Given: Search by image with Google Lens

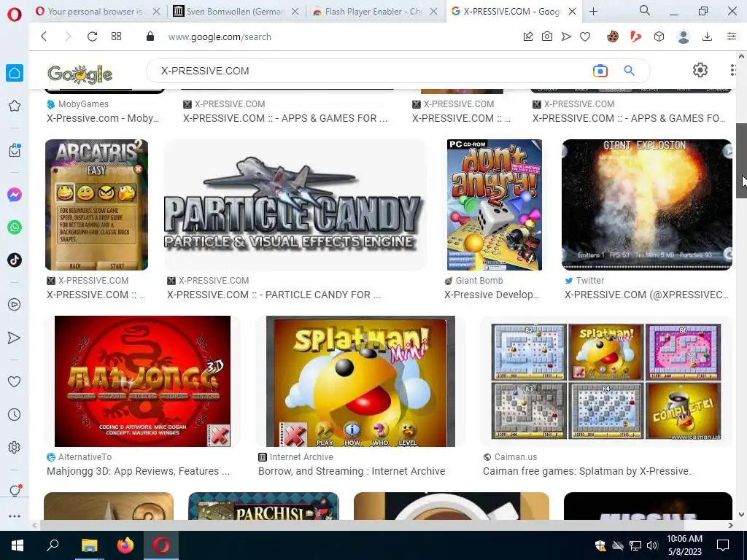Looking at the screenshot, I should (x=600, y=71).
